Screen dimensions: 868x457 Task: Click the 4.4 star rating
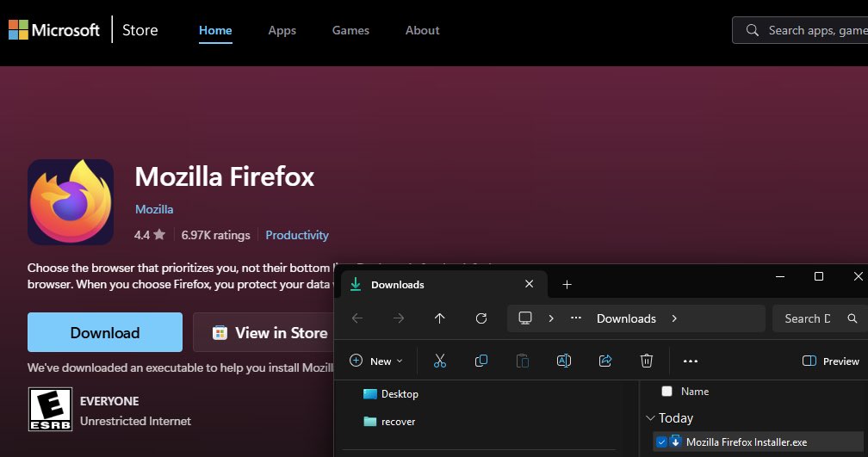point(150,235)
